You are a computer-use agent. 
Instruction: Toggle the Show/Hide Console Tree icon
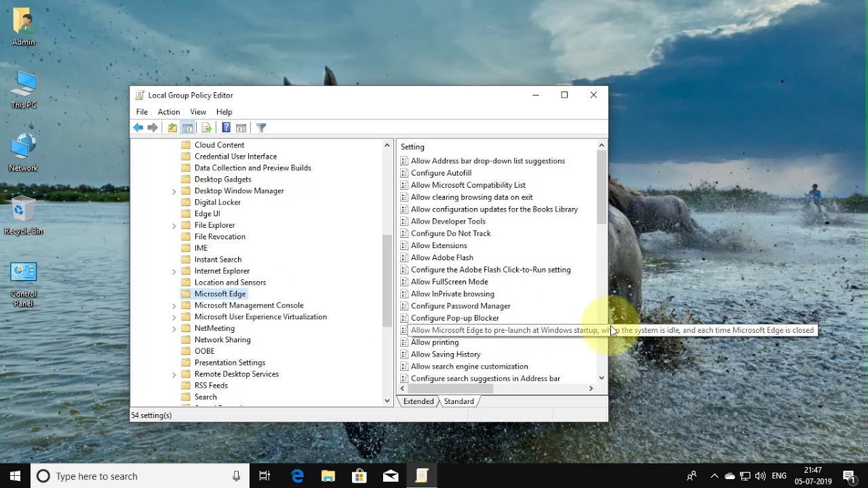(188, 127)
